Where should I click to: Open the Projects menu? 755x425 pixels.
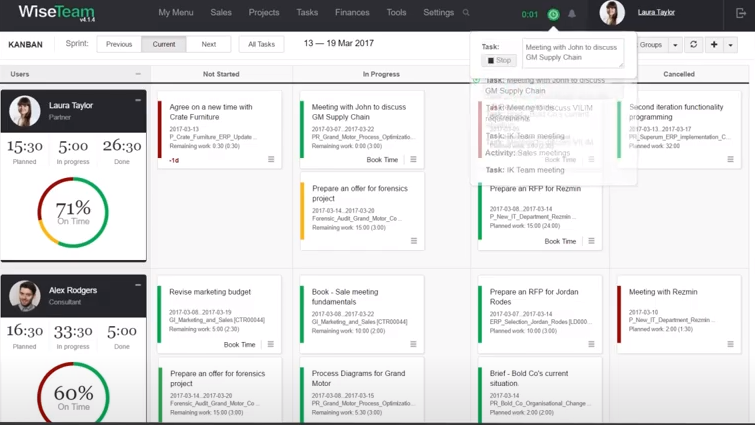click(x=264, y=13)
